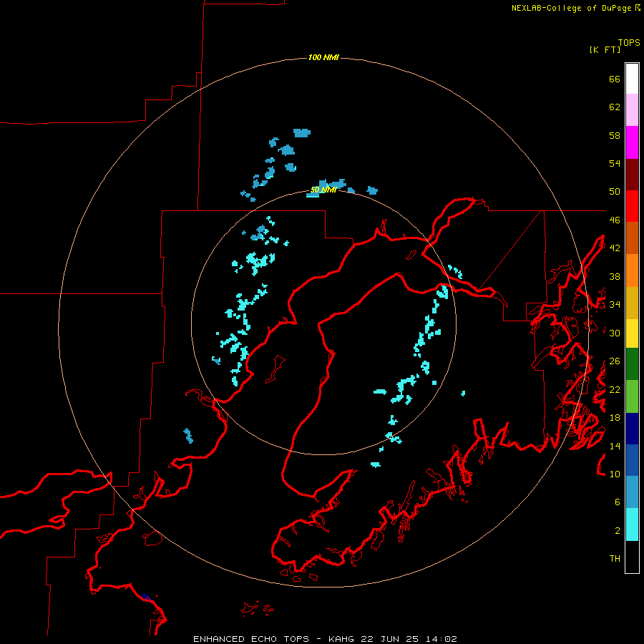Screen dimensions: 644x644
Task: Click the orange swatch between 38 and 42
Action: (x=632, y=270)
